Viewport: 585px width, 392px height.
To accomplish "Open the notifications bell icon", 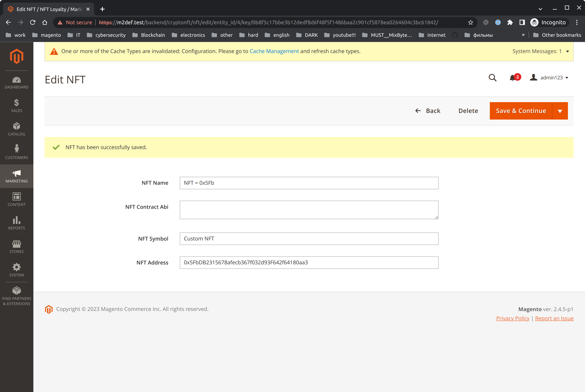I will click(512, 78).
